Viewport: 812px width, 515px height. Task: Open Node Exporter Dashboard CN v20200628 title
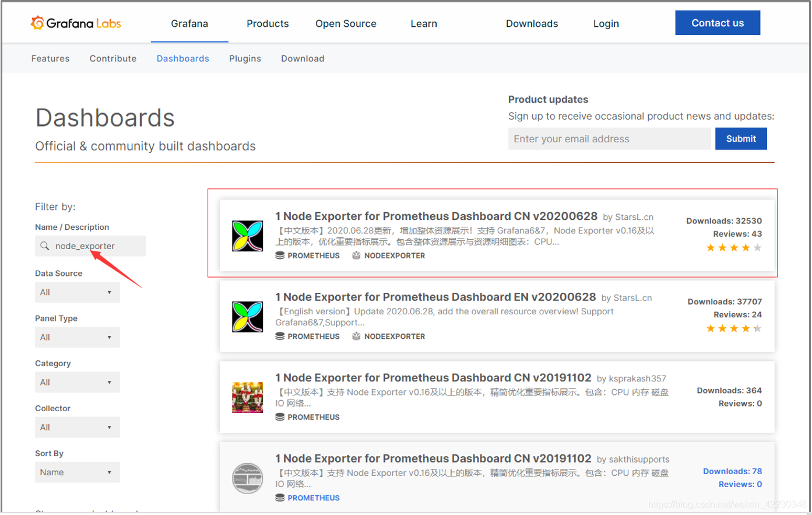[437, 216]
